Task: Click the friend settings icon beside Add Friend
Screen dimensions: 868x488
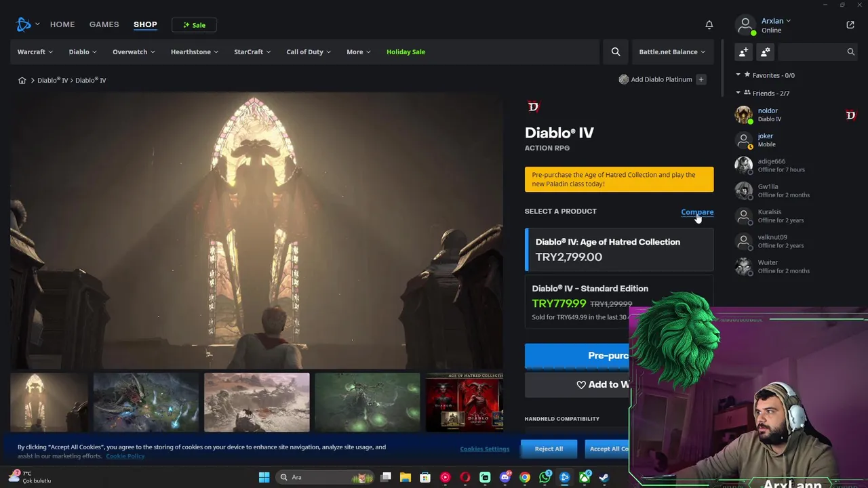Action: click(766, 52)
